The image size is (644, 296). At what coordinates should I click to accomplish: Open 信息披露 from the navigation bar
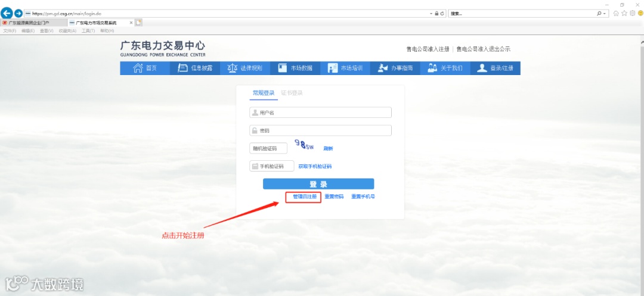194,68
